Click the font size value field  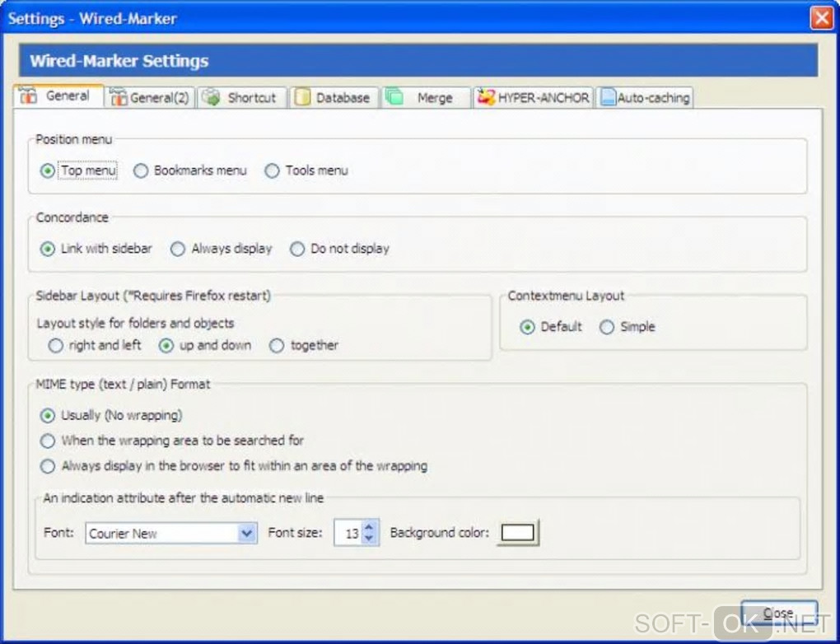tap(348, 533)
